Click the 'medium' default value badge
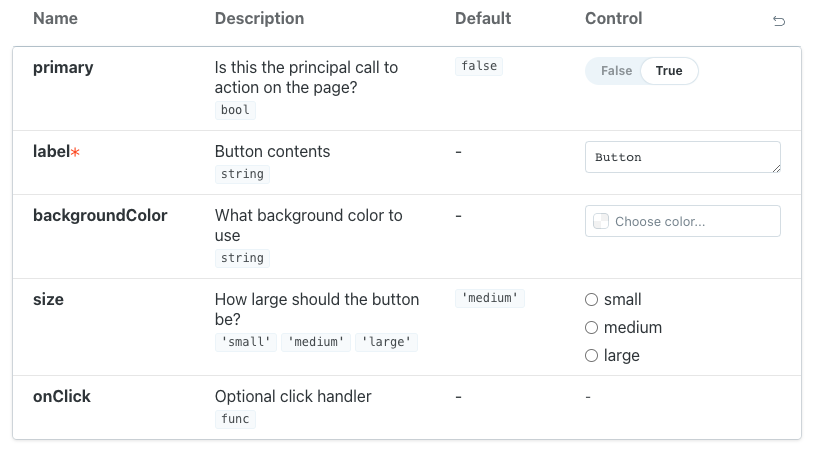Image resolution: width=819 pixels, height=465 pixels. point(489,298)
